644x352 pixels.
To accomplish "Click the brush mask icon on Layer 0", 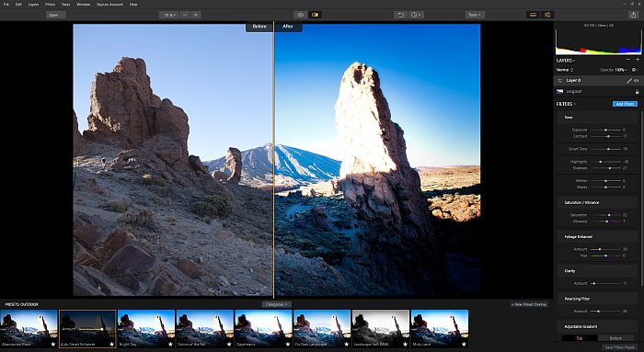I will coord(628,80).
